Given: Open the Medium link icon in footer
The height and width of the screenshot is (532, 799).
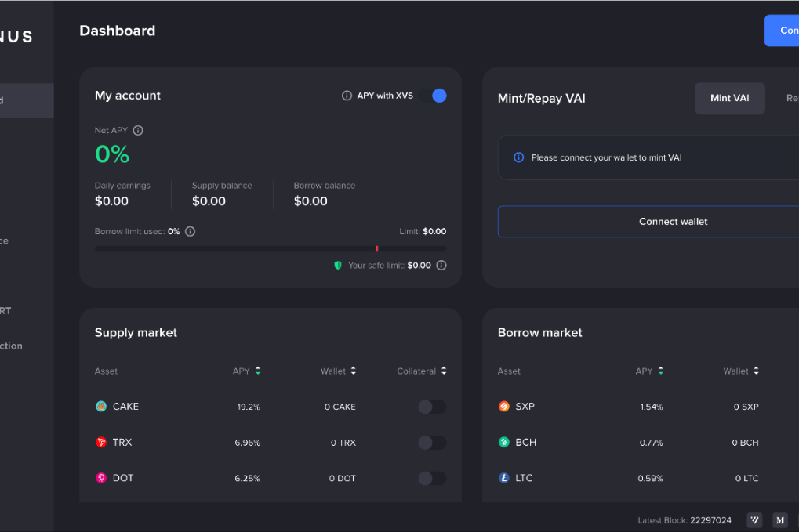Looking at the screenshot, I should pyautogui.click(x=780, y=520).
